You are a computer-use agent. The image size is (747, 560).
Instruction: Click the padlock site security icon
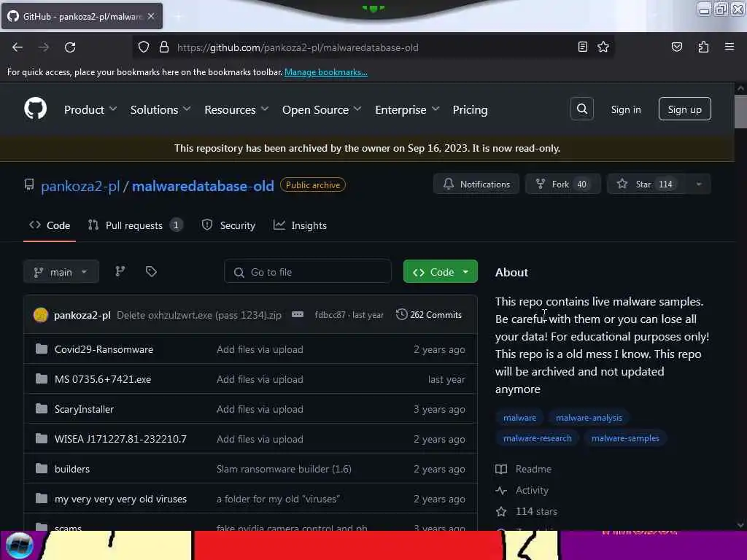point(164,47)
